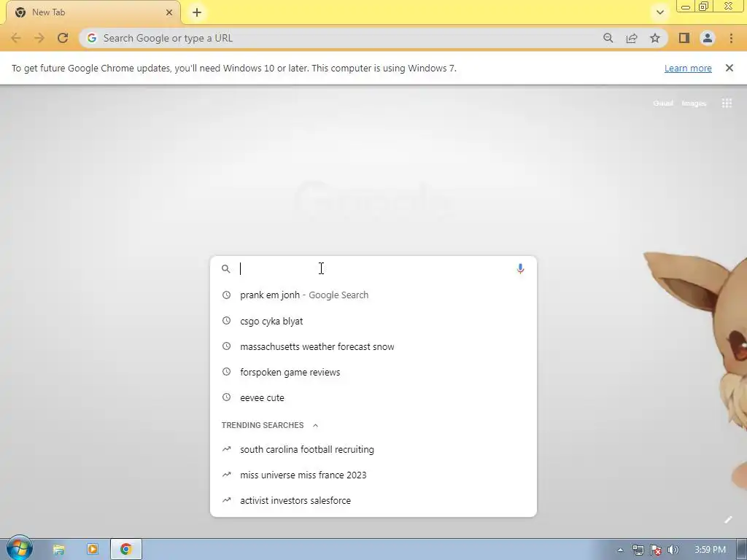The height and width of the screenshot is (560, 747).
Task: Select trending 'south carolina football recruiting'
Action: (373, 449)
